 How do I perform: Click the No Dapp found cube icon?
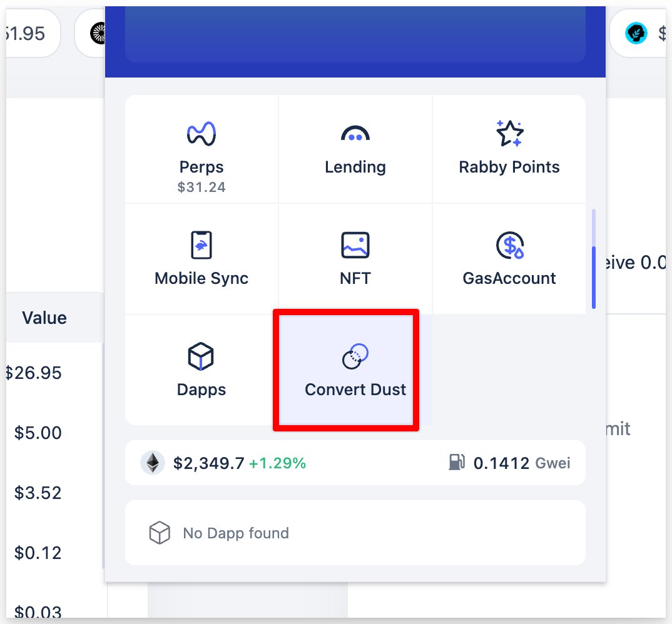click(160, 533)
